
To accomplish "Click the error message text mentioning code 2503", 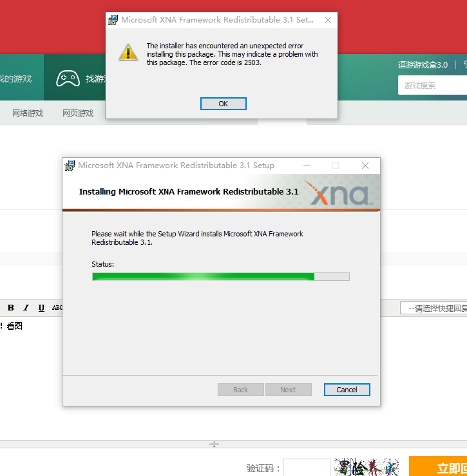I will point(232,54).
